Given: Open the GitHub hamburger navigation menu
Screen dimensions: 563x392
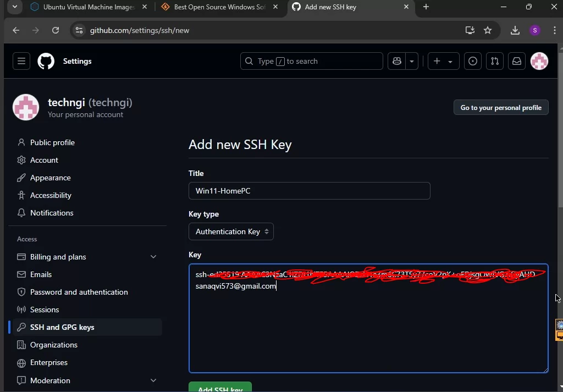Looking at the screenshot, I should (21, 61).
